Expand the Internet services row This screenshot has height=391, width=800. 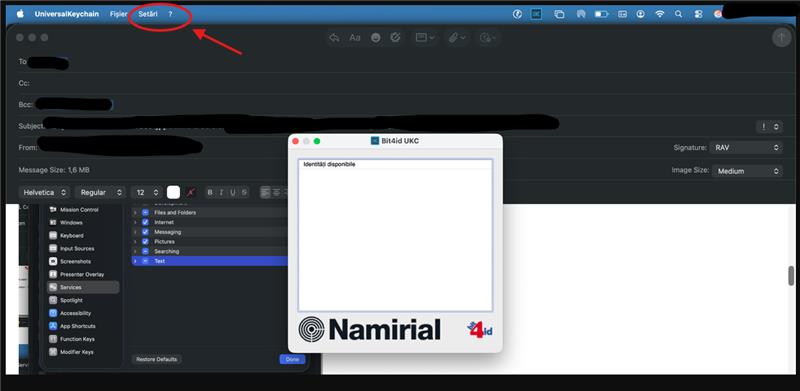pos(135,222)
